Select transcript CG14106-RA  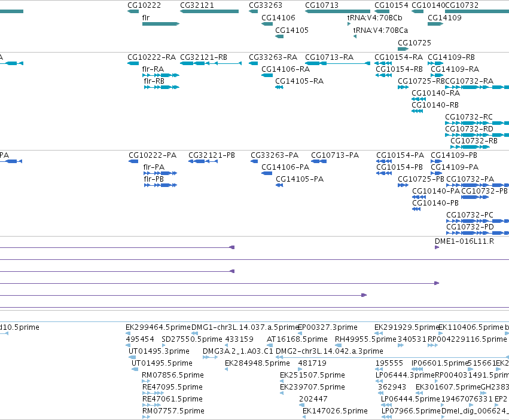tap(286, 69)
